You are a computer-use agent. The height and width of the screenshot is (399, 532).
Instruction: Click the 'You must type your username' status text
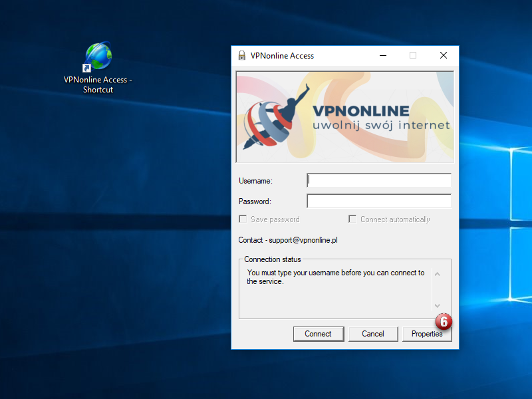(x=336, y=277)
